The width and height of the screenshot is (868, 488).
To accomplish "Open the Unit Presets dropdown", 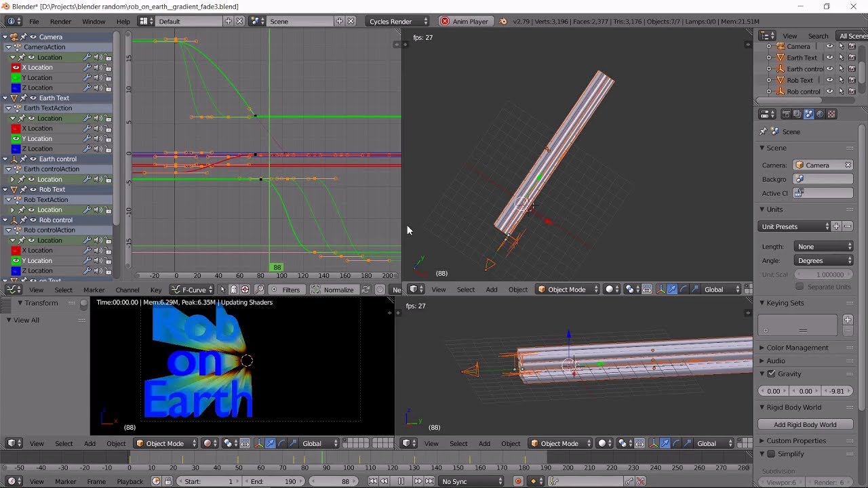I will pos(794,226).
